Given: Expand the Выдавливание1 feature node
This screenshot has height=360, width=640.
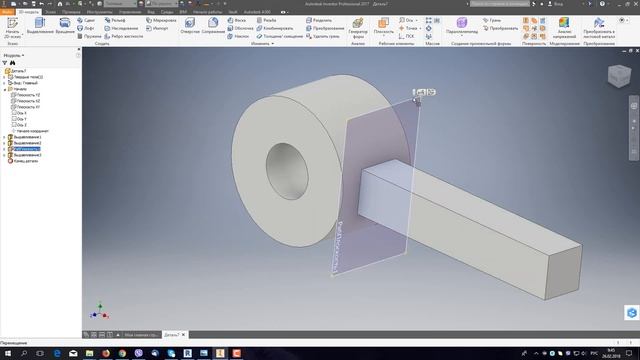Looking at the screenshot, I should pos(4,137).
